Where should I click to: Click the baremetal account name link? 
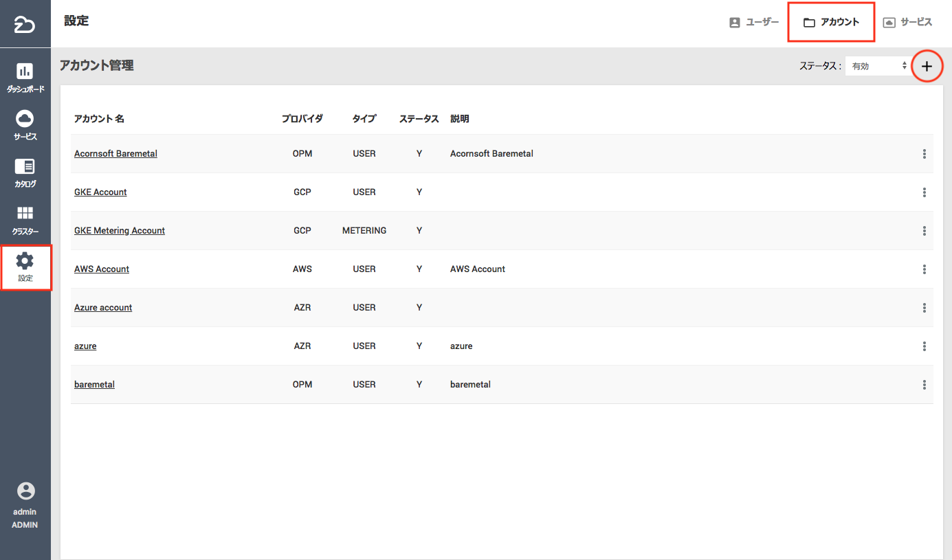(x=94, y=385)
